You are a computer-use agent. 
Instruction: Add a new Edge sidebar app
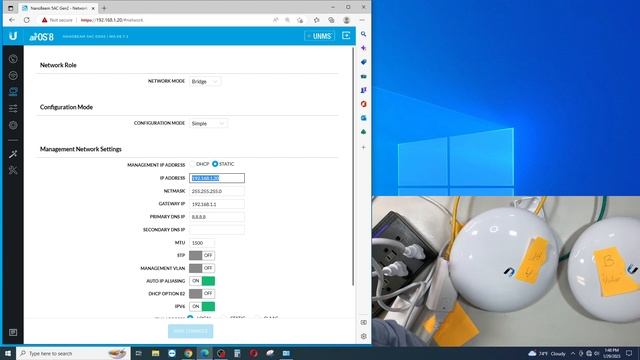tap(363, 147)
